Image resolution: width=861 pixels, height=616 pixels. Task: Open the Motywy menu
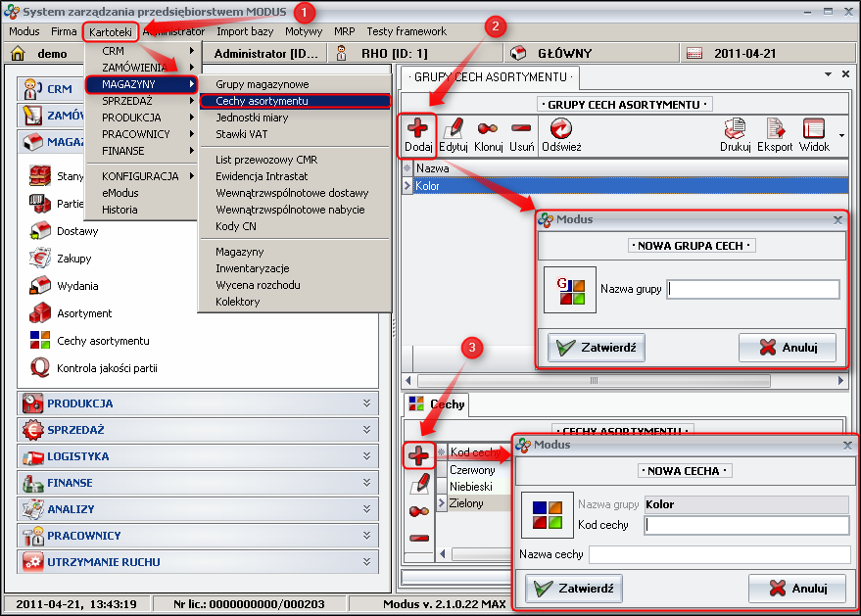click(303, 31)
